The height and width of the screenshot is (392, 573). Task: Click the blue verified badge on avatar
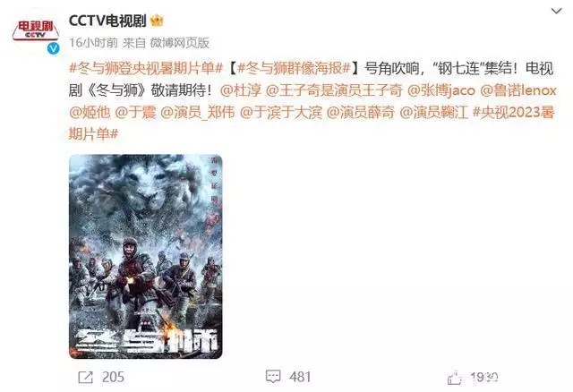pos(54,48)
